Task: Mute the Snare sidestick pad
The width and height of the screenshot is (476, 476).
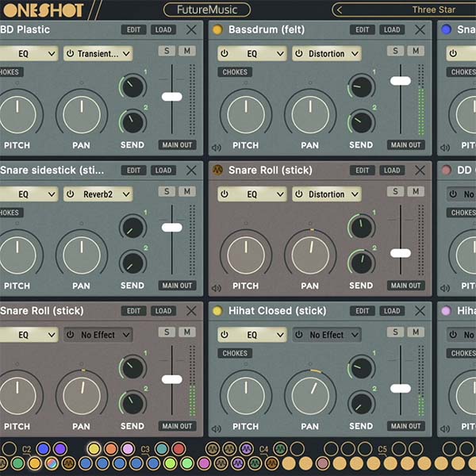Action: (187, 191)
